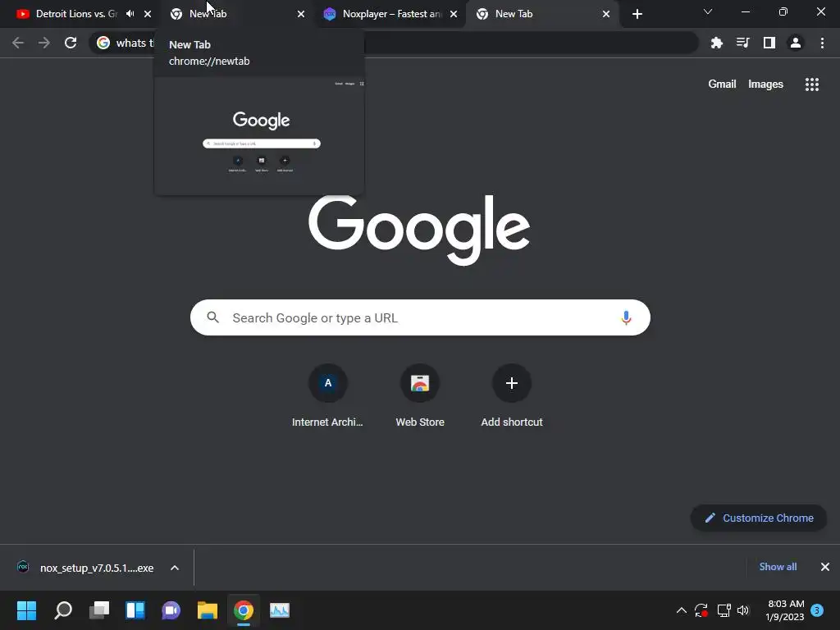Open Task View on the taskbar
This screenshot has width=840, height=630.
click(99, 610)
